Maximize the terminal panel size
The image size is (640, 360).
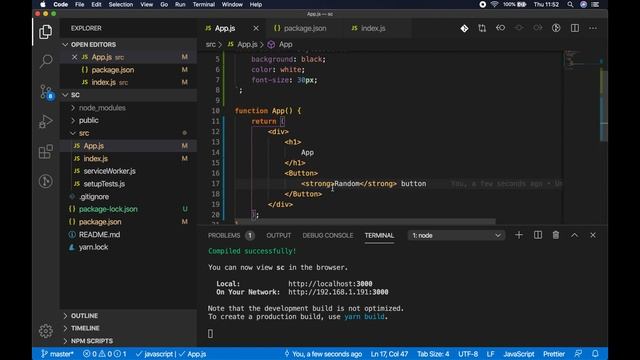click(x=574, y=235)
